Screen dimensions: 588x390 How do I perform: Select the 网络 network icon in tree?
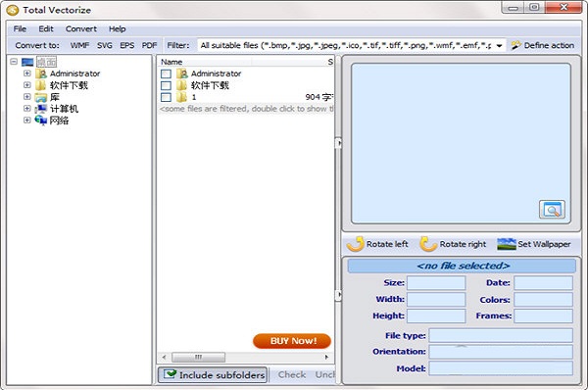click(41, 121)
